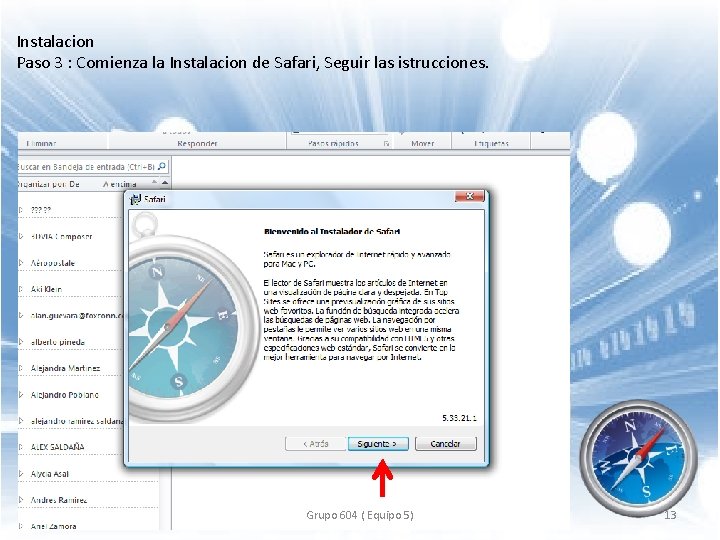
Task: Open the Pasos rápidos dialog launcher icon
Action: pos(387,143)
